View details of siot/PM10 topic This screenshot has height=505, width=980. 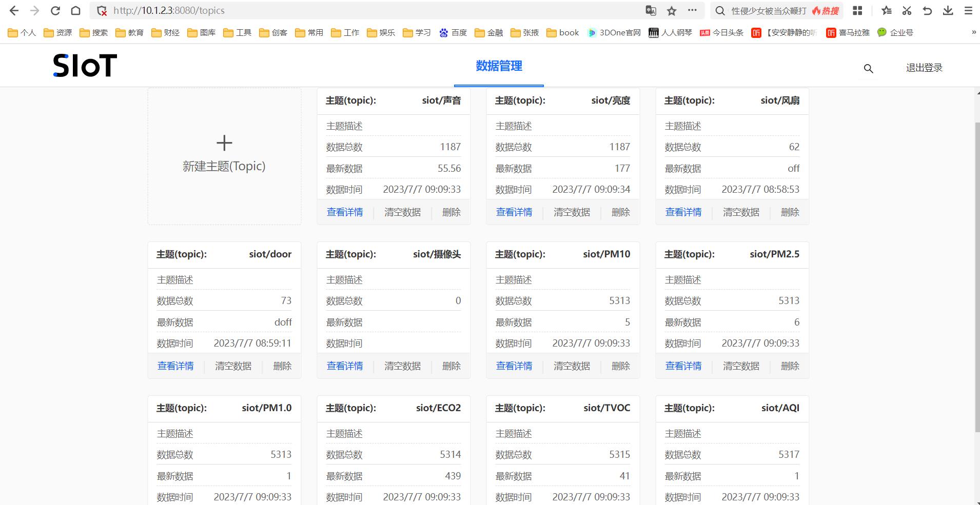point(514,366)
